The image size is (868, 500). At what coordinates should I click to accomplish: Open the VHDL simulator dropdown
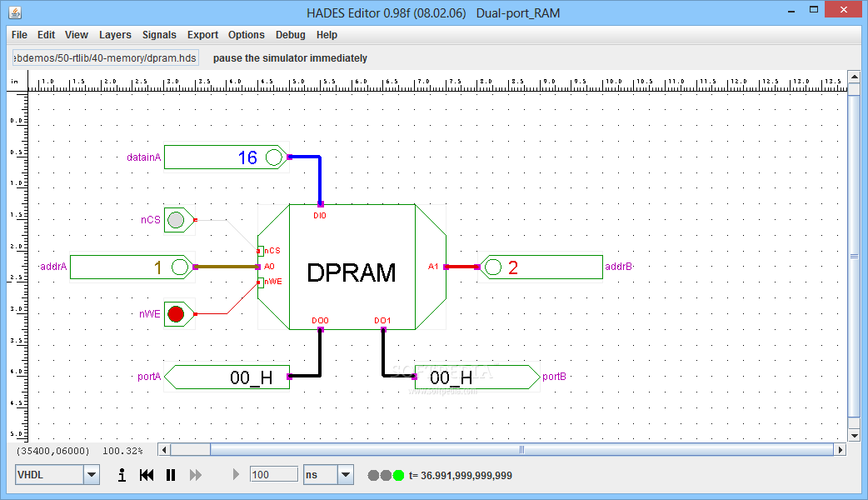pos(92,474)
